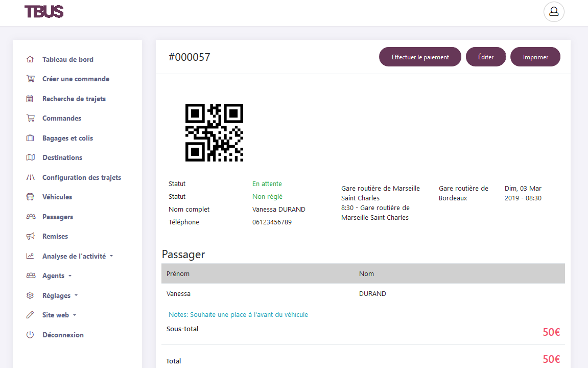This screenshot has width=588, height=368.
Task: Click the home icon beside Tableau de bord
Action: pyautogui.click(x=30, y=59)
